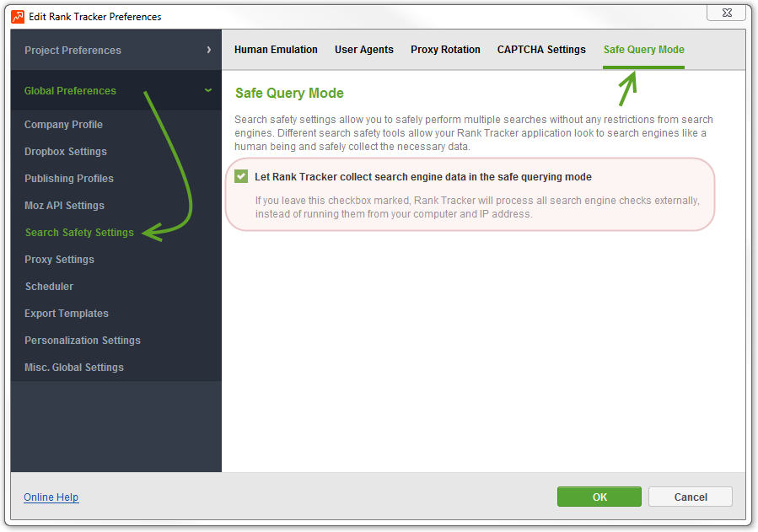This screenshot has width=758, height=532.
Task: Go to Misc. Global Settings
Action: click(x=74, y=368)
